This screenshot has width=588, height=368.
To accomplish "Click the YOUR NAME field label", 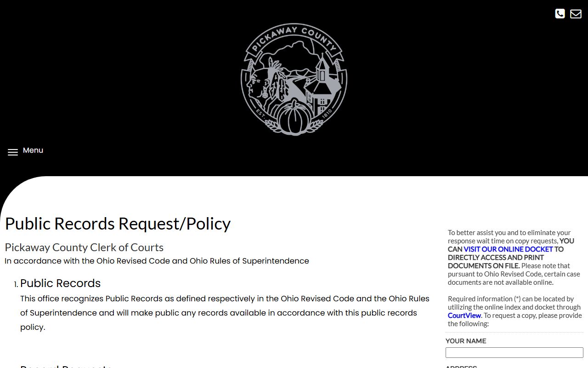I will pos(466,341).
